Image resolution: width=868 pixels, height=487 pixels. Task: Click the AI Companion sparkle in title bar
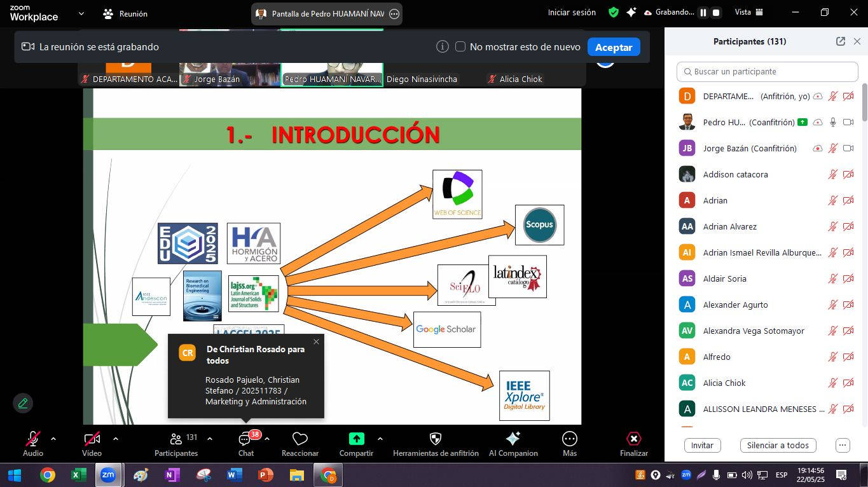click(631, 12)
